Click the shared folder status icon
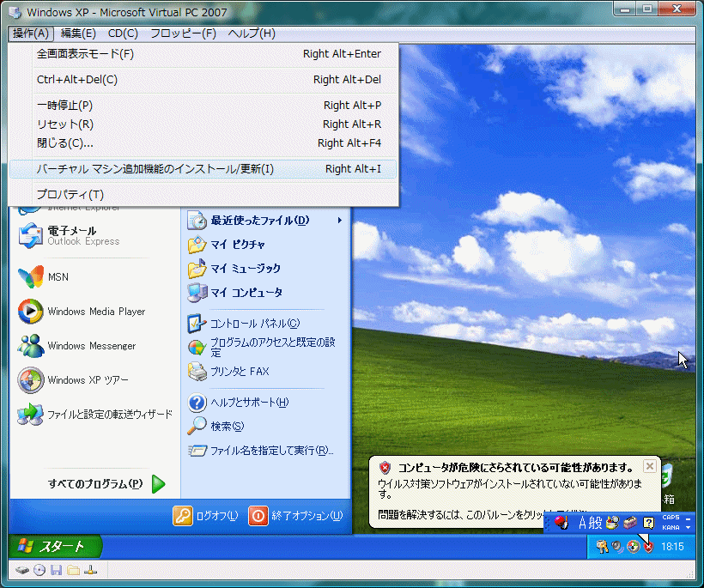 tap(73, 570)
